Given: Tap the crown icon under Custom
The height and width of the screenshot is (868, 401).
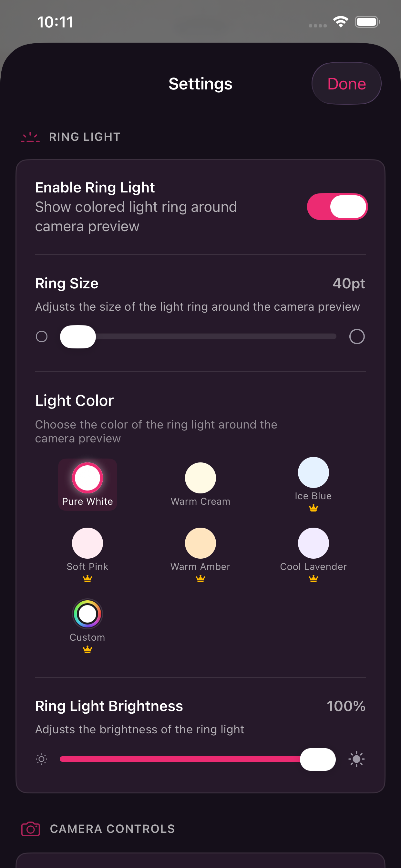Looking at the screenshot, I should [87, 649].
